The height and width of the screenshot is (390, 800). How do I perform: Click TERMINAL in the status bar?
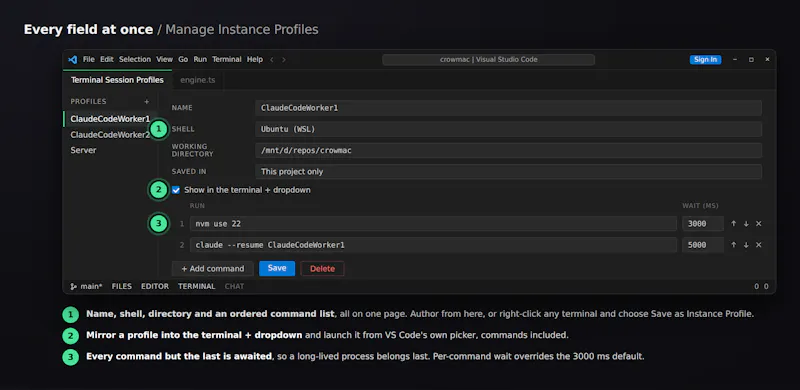pyautogui.click(x=196, y=286)
